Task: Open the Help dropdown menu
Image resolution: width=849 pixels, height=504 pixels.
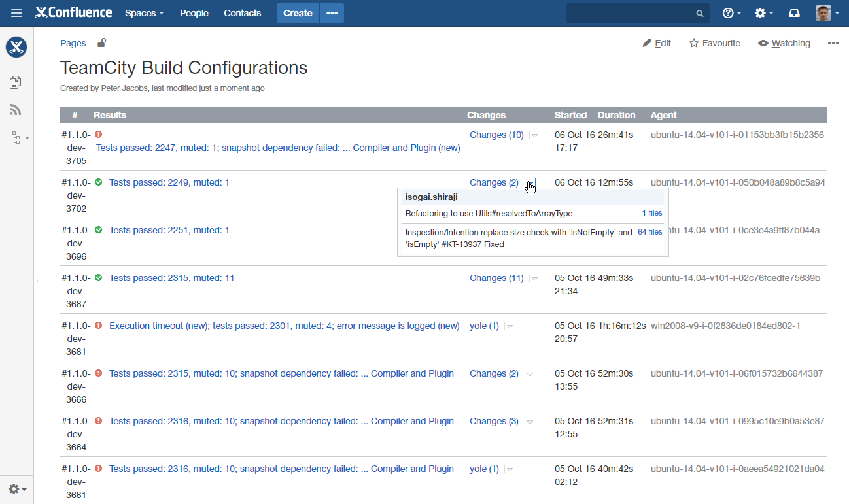Action: tap(731, 13)
